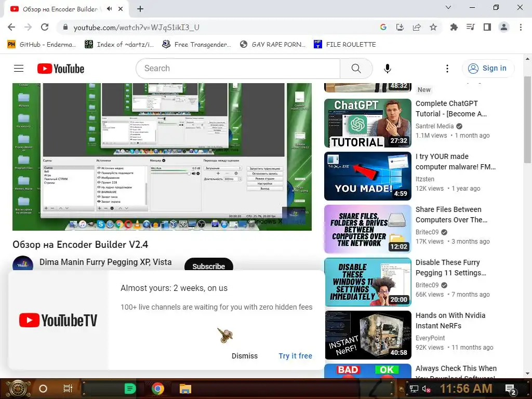This screenshot has height=399, width=532.
Task: Click the network tray icon
Action: [x=414, y=389]
